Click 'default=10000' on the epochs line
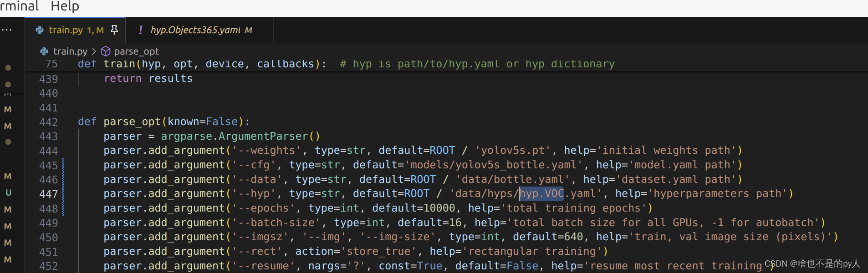Viewport: 868px width, 273px height. 414,208
